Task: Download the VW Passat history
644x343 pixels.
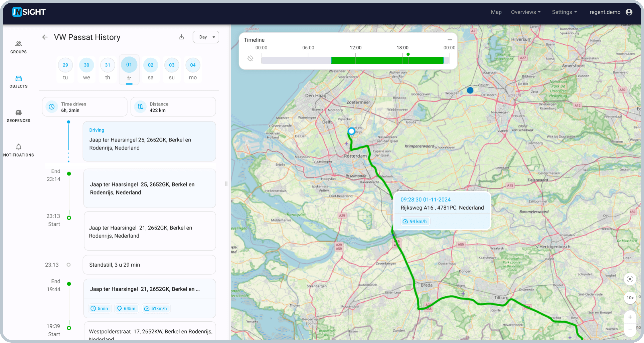Action: pyautogui.click(x=181, y=37)
